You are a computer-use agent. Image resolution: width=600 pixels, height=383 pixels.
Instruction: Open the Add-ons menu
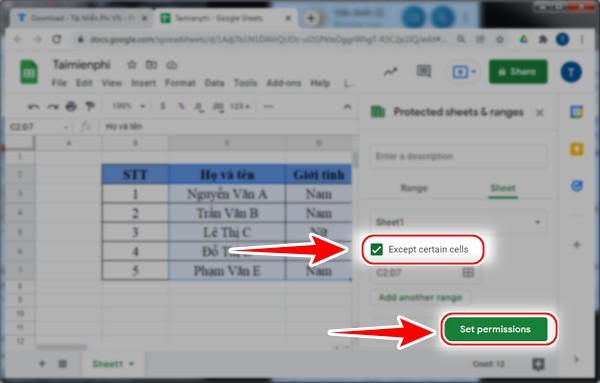coord(284,83)
